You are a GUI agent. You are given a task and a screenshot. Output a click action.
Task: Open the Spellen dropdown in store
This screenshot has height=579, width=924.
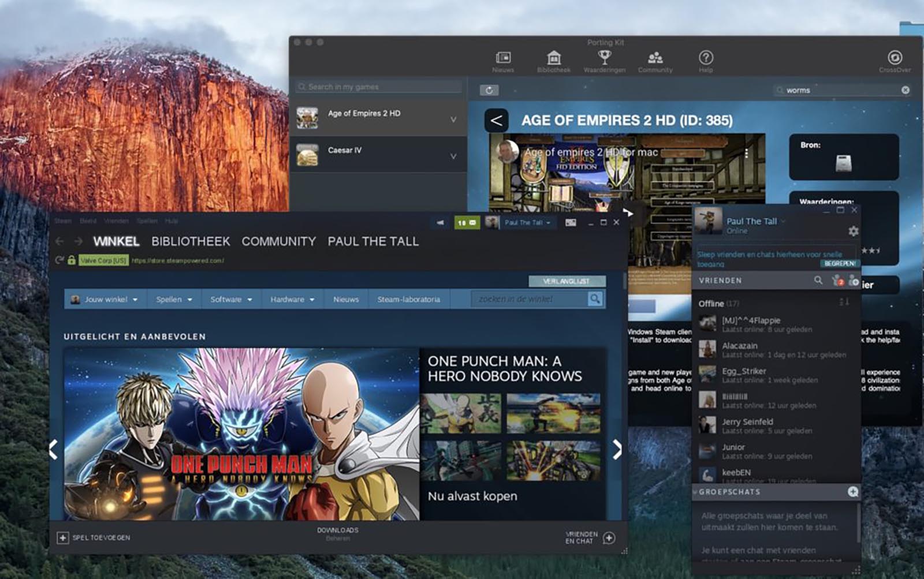pos(174,300)
